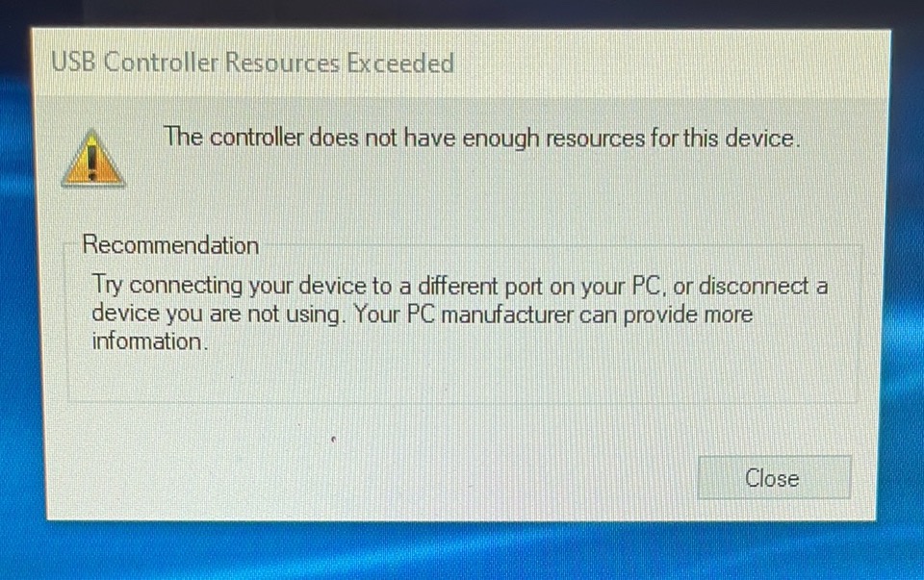Click the yellow warning triangle icon
Viewport: 924px width, 580px height.
point(93,159)
